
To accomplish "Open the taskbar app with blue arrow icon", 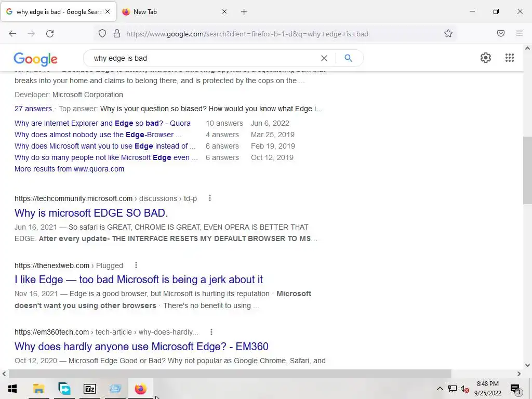I will pos(64,389).
